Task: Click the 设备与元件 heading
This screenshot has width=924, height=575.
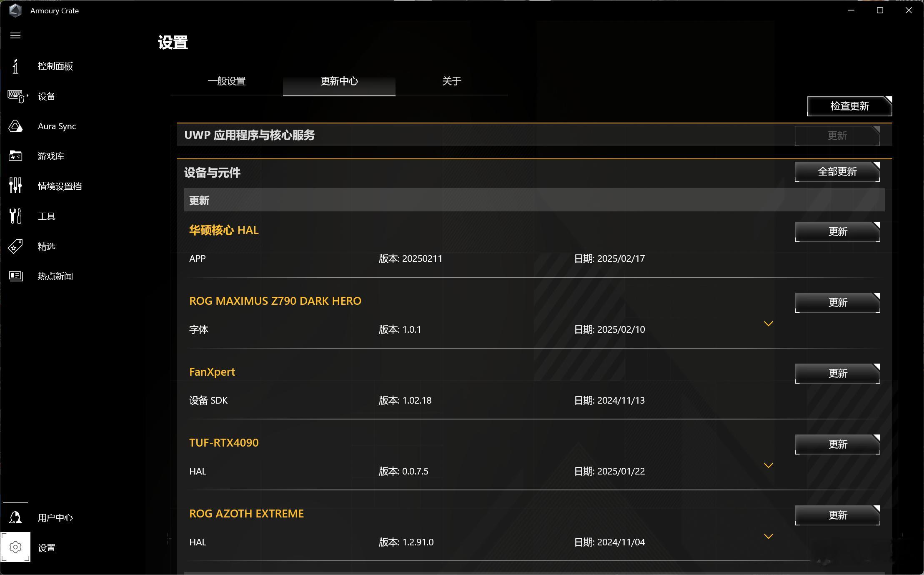Action: [x=212, y=173]
